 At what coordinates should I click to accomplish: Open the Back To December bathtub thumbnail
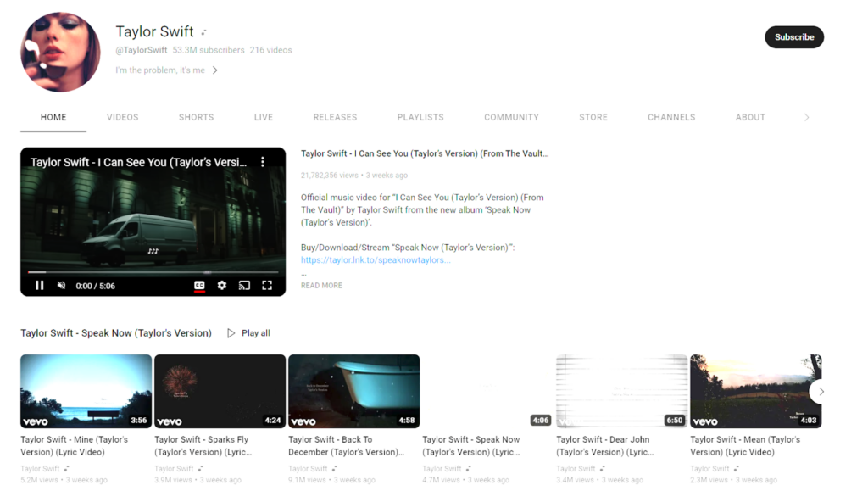tap(353, 391)
